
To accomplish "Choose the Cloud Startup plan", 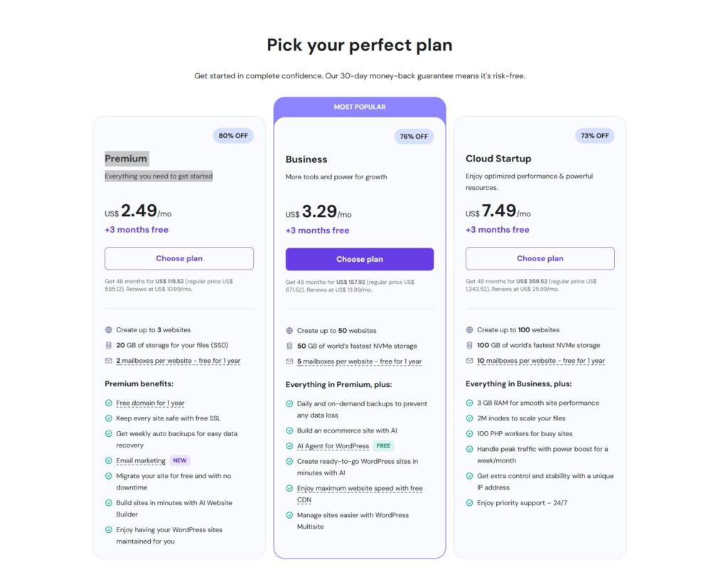I will (x=540, y=258).
